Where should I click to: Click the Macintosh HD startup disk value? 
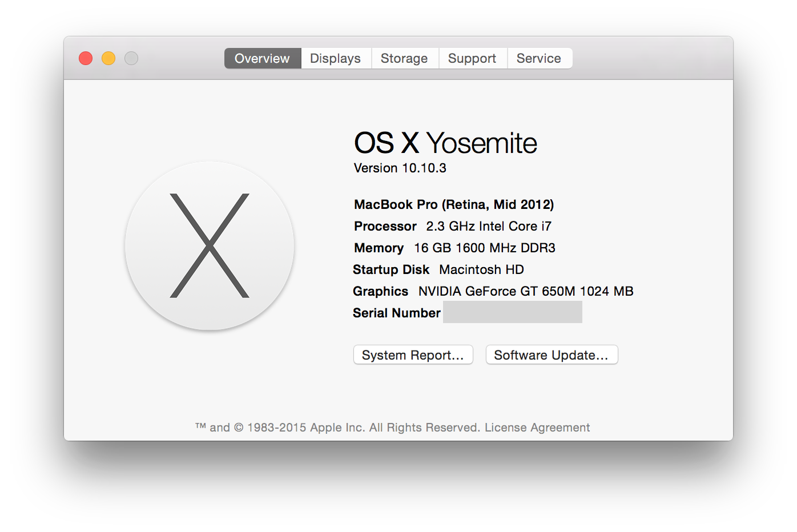pyautogui.click(x=481, y=269)
